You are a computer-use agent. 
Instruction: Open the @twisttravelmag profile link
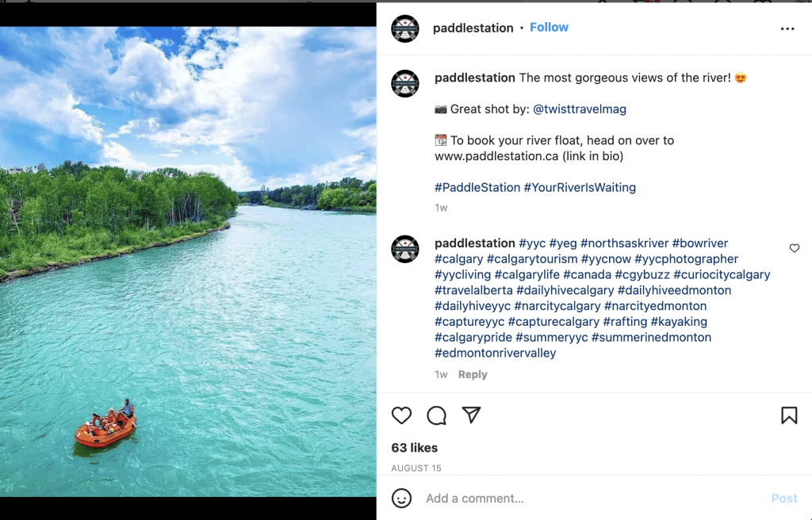tap(579, 109)
